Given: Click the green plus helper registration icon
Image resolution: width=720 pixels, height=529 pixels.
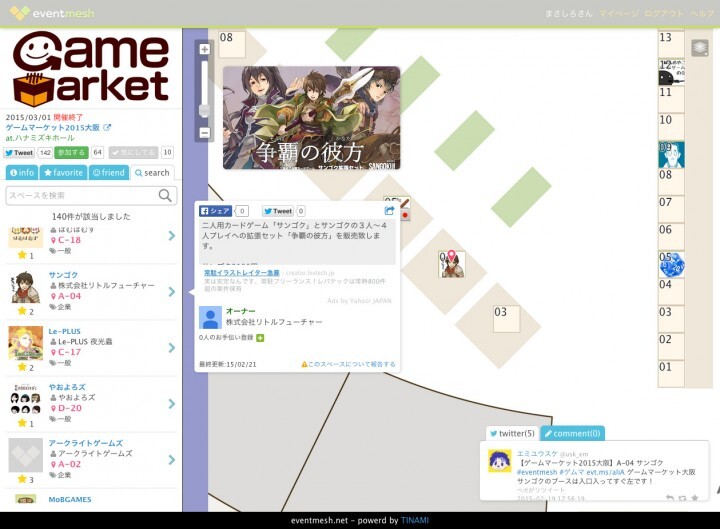Looking at the screenshot, I should coord(260,338).
